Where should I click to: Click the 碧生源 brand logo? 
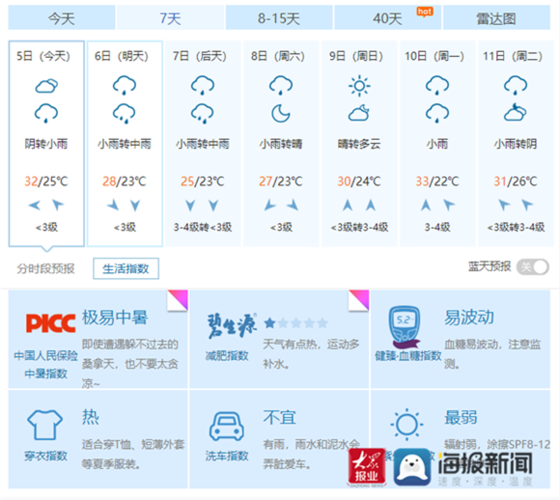232,326
